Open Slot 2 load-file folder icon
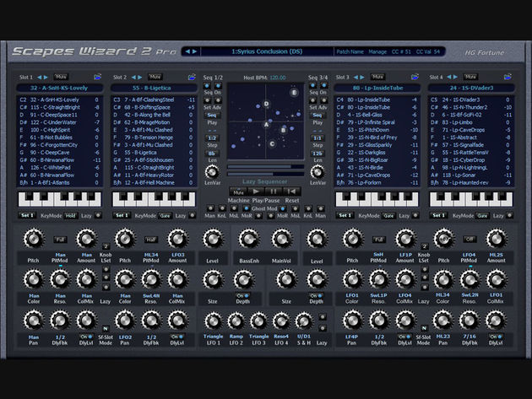 [192, 77]
